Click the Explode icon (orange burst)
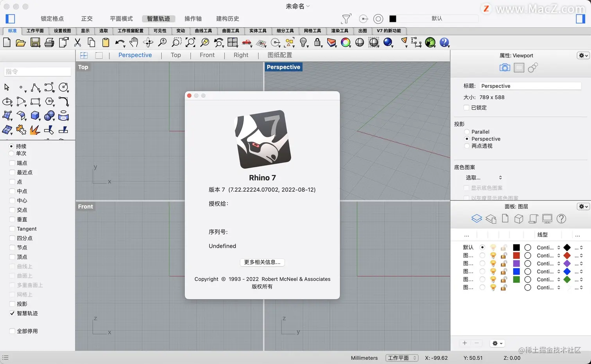This screenshot has width=591, height=364. tap(35, 130)
